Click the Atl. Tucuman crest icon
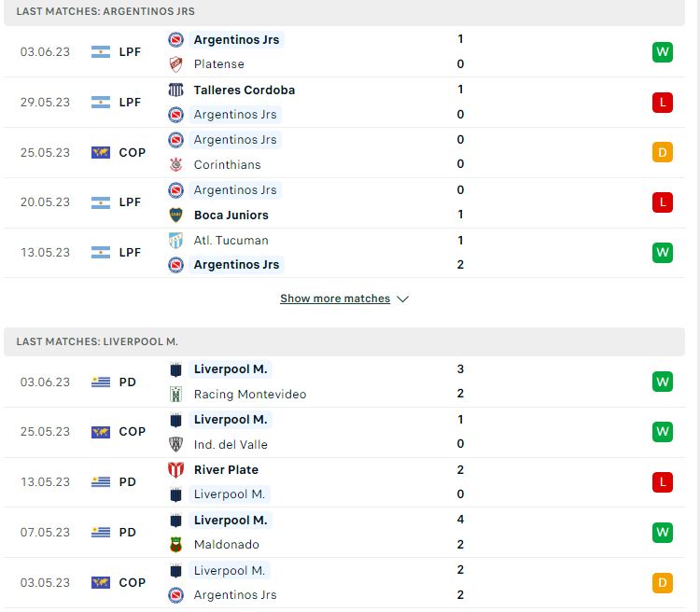Viewport: 700px width, 612px height. point(175,240)
